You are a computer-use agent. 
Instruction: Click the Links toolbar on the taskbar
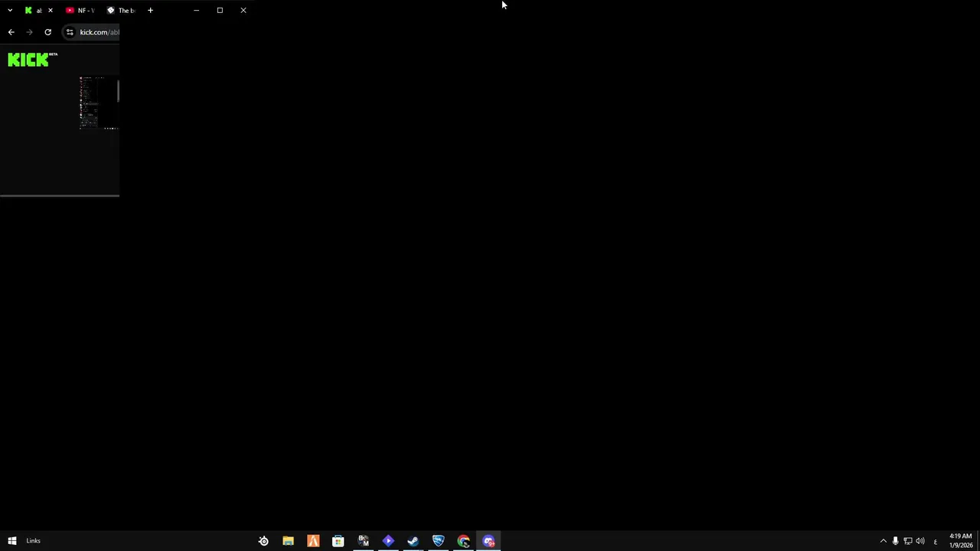pyautogui.click(x=33, y=541)
